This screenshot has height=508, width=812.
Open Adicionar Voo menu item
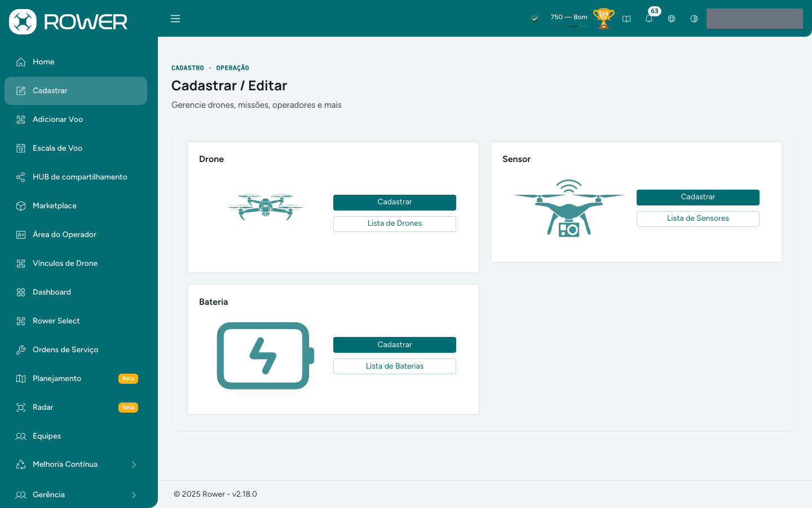(76, 120)
